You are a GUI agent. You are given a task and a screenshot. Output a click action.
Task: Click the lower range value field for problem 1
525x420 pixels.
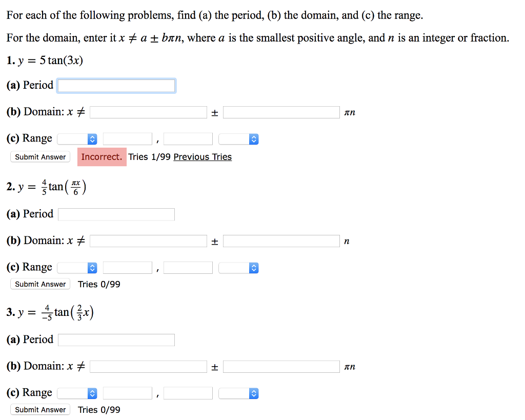coord(127,138)
